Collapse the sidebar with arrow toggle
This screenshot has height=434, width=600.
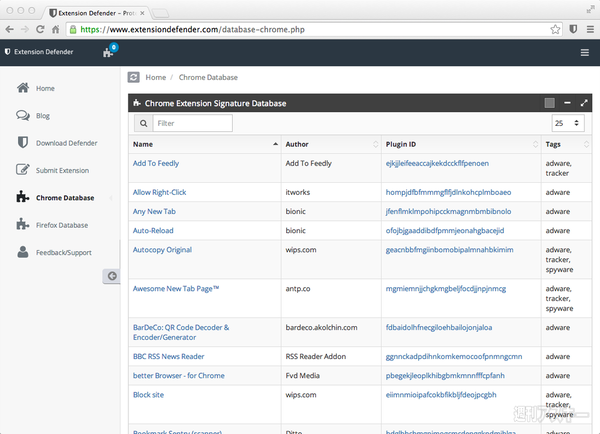click(112, 276)
